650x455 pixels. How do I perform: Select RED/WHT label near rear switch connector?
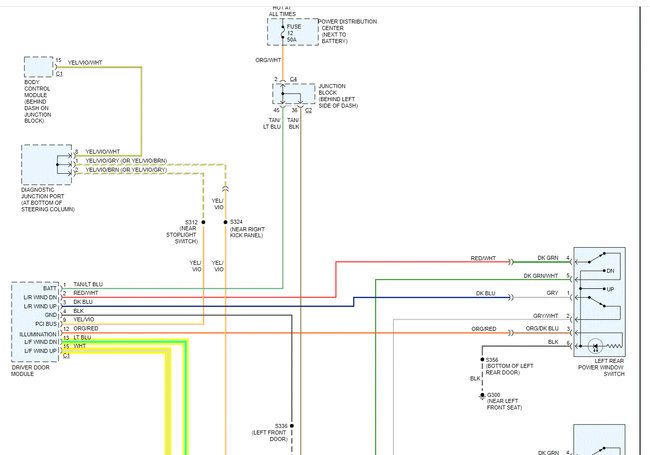click(483, 258)
